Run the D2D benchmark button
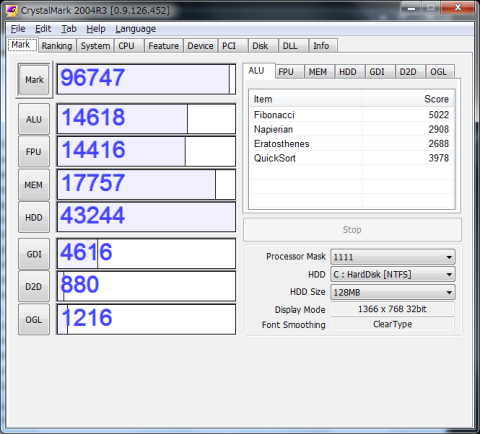This screenshot has width=480, height=434. [34, 287]
